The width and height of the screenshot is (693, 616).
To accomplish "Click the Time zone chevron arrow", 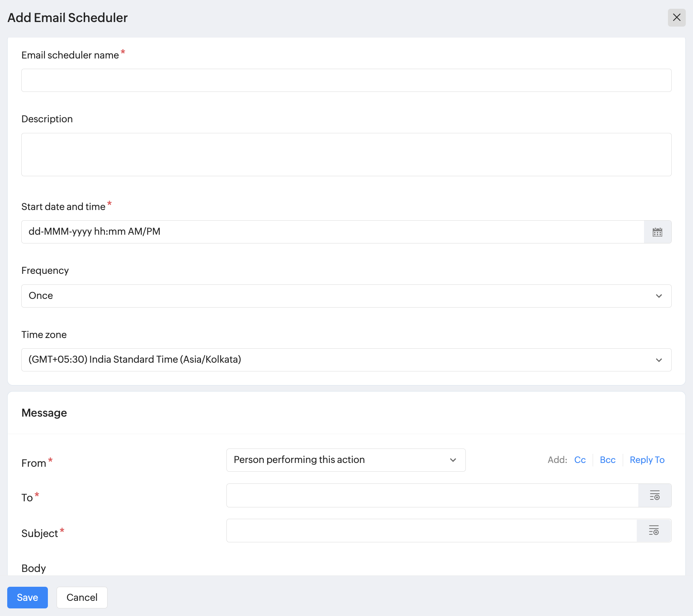I will [659, 360].
